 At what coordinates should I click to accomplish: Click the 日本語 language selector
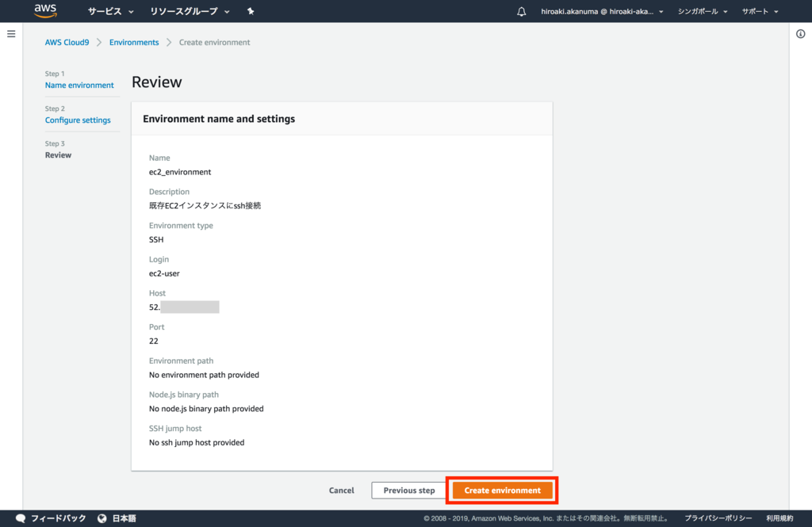[x=124, y=518]
